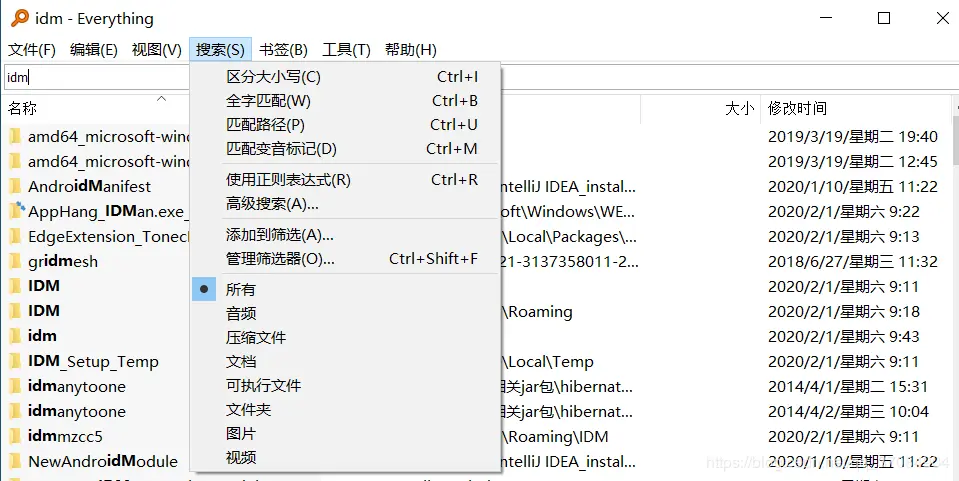
Task: Click the AppHang_IDMan.exe file icon
Action: pos(17,211)
